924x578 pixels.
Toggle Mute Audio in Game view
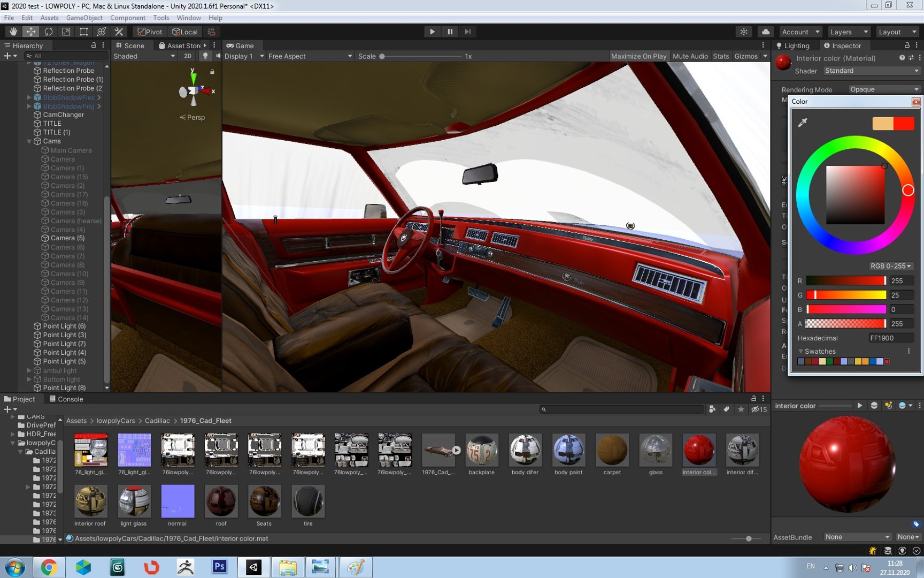pos(690,56)
